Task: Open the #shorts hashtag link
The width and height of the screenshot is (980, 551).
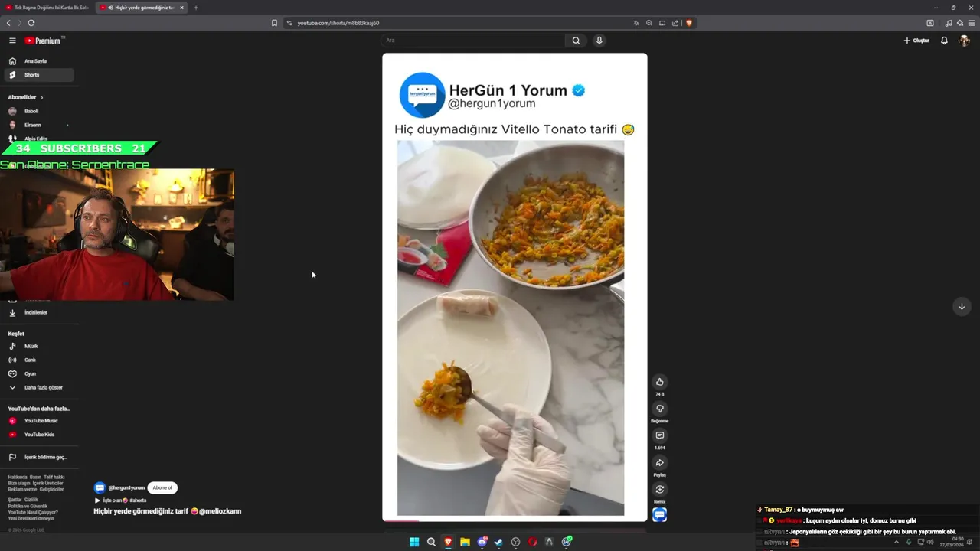Action: pyautogui.click(x=138, y=500)
